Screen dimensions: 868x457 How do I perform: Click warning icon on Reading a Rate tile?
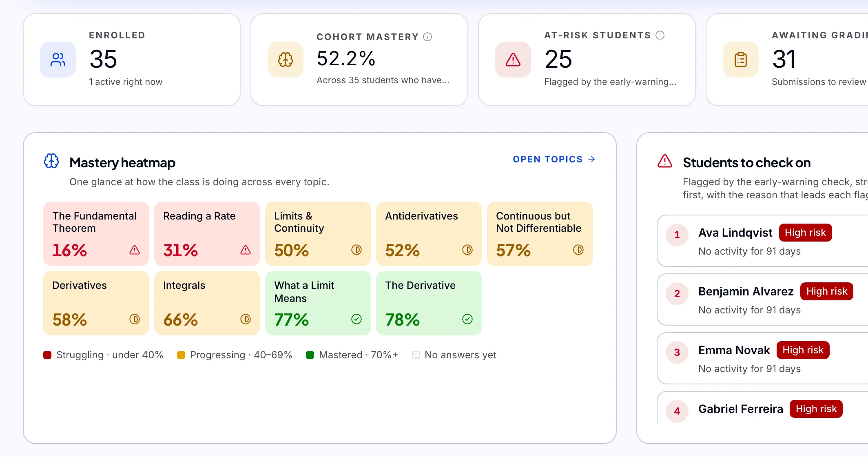click(246, 250)
